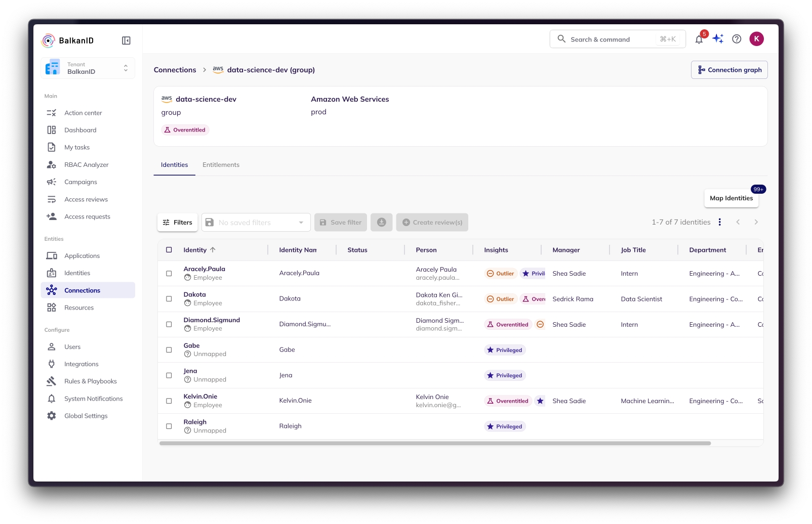This screenshot has width=812, height=524.
Task: Open RBAC Analyzer in sidebar
Action: 86,165
